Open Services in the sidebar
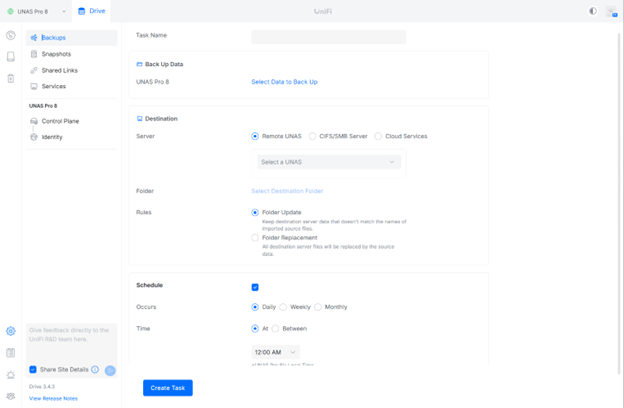 [72, 86]
